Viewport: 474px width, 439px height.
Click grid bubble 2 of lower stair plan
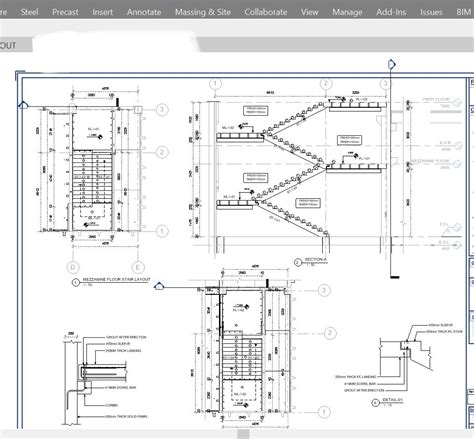coord(330,333)
